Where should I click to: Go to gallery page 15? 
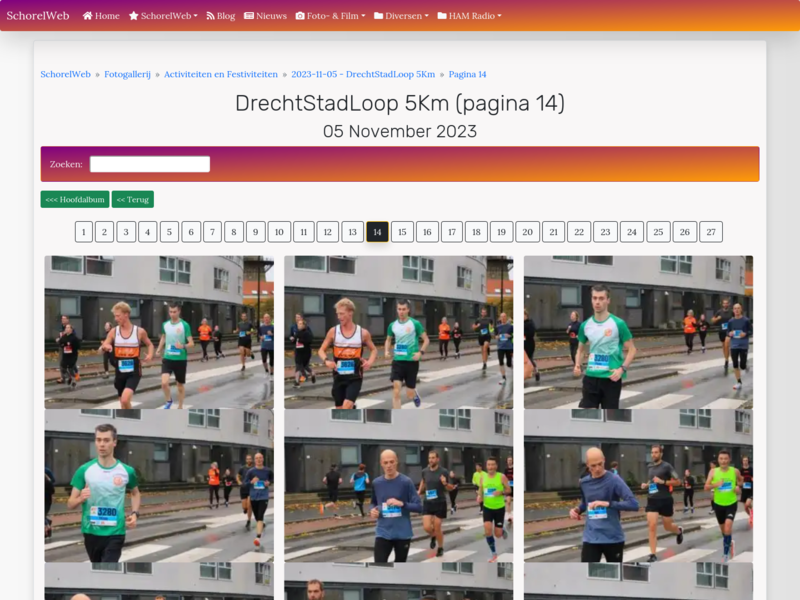[x=402, y=232]
